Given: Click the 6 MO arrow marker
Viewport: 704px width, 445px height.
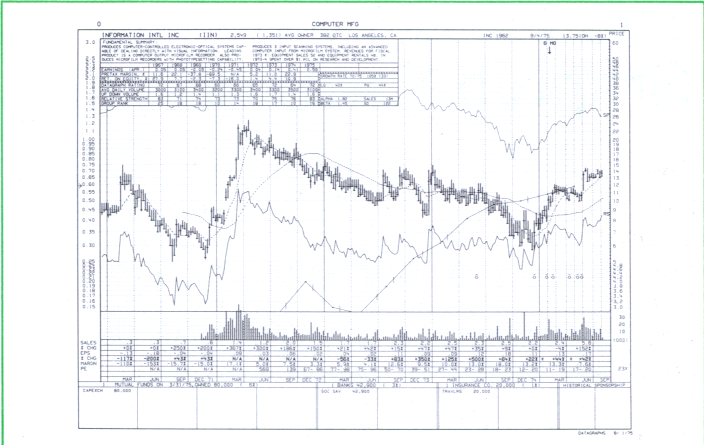Looking at the screenshot, I should [x=548, y=44].
